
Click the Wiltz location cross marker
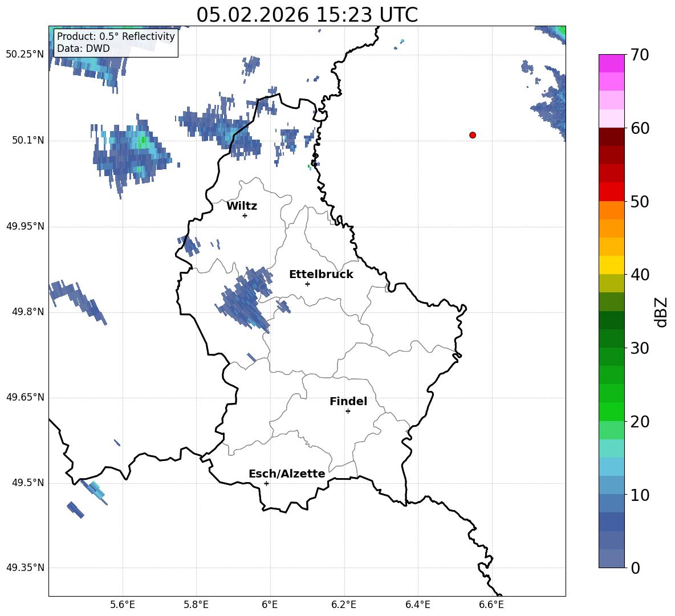(x=245, y=215)
